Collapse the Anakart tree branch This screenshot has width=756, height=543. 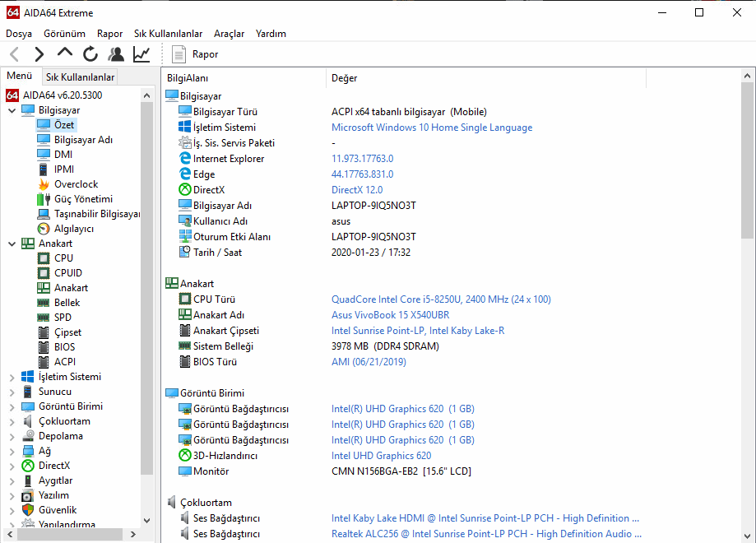point(12,243)
